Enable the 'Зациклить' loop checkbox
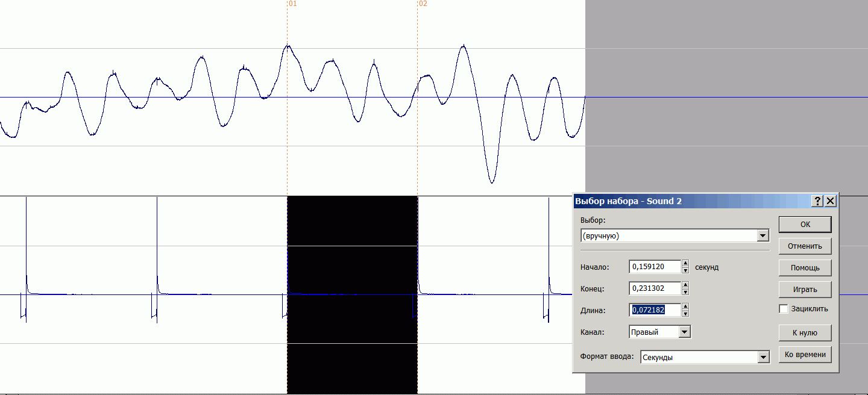Viewport: 868px width, 395px height. coord(784,309)
